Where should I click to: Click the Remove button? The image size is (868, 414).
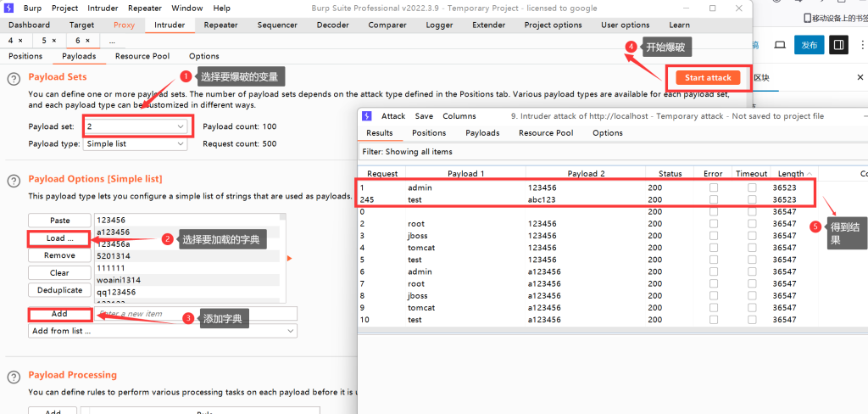coord(59,255)
